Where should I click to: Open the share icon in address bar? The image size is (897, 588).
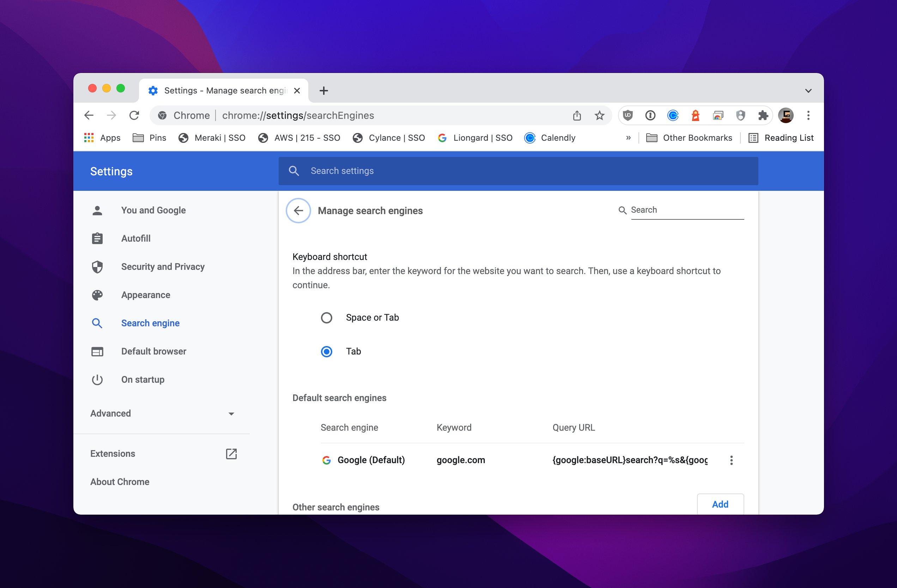[577, 115]
